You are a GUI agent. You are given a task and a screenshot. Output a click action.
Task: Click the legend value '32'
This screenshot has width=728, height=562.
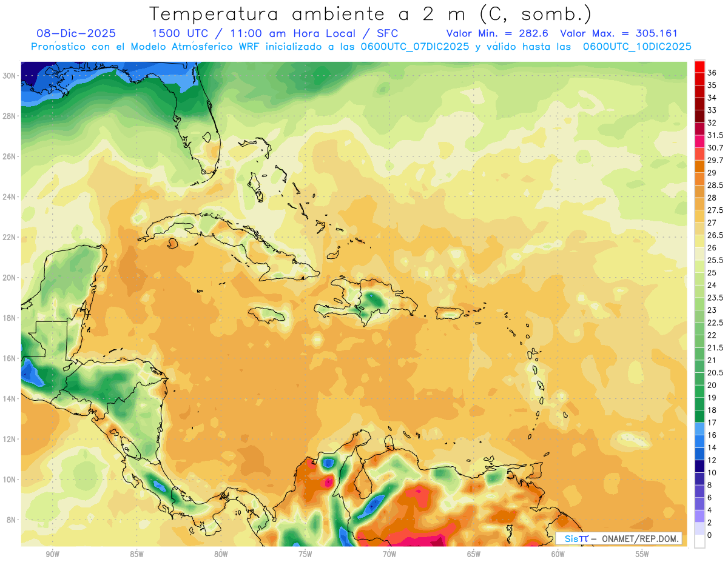[x=712, y=123]
